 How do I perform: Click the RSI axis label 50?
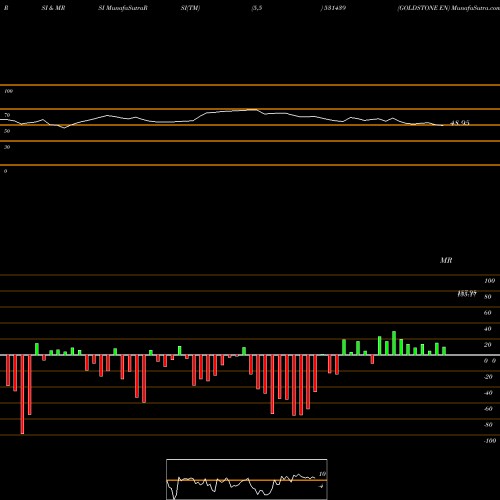point(7,131)
